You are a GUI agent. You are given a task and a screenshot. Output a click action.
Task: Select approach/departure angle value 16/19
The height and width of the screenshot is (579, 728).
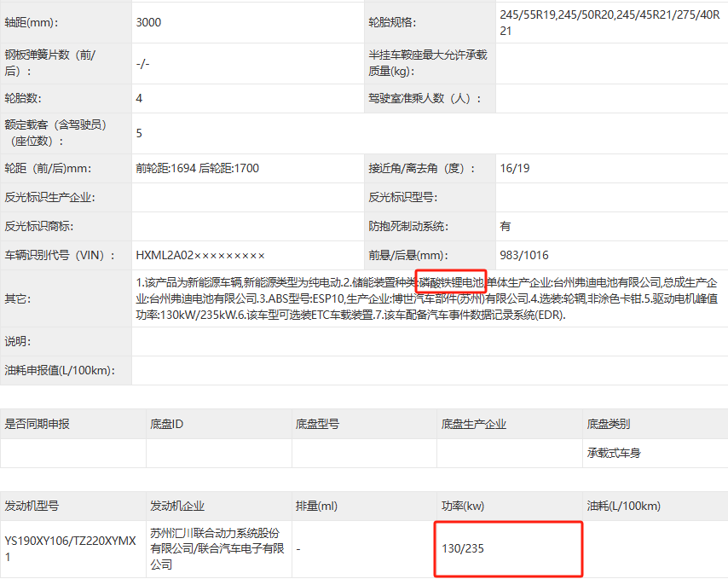tap(514, 168)
